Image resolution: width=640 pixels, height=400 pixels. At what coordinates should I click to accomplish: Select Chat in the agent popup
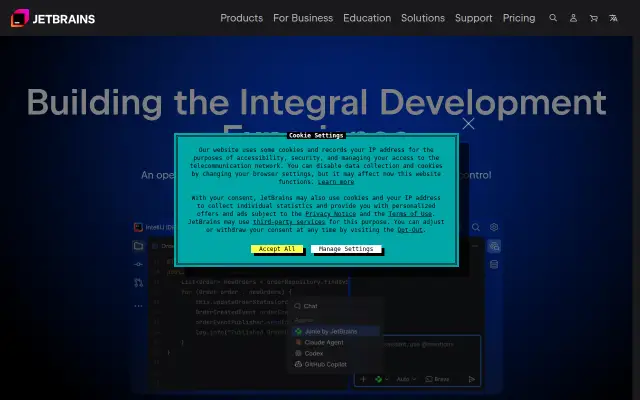click(x=306, y=306)
